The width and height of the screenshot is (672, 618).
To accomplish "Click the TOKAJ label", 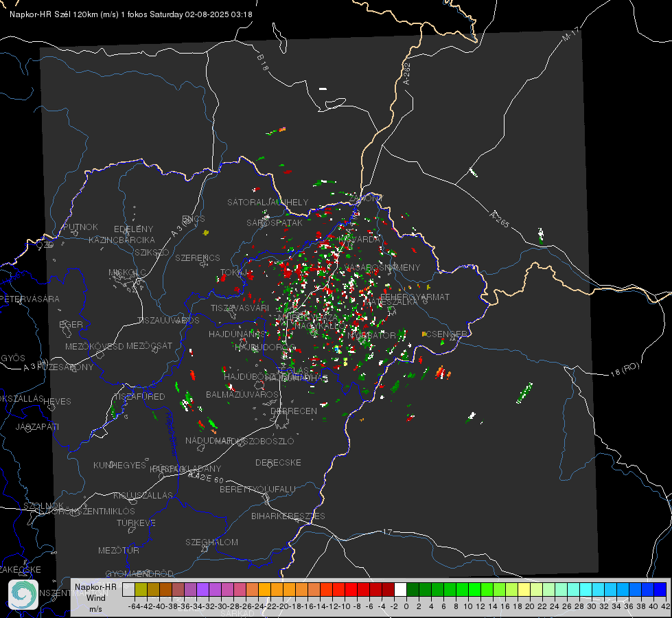I will (233, 273).
